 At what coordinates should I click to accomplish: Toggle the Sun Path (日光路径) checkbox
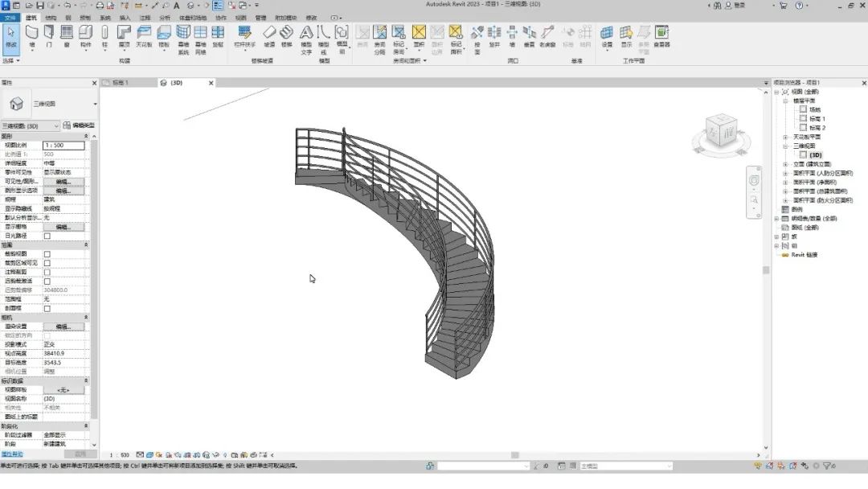tap(47, 236)
